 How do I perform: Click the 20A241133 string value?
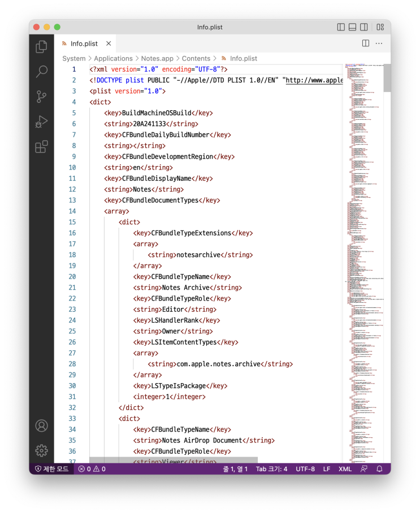pyautogui.click(x=149, y=124)
